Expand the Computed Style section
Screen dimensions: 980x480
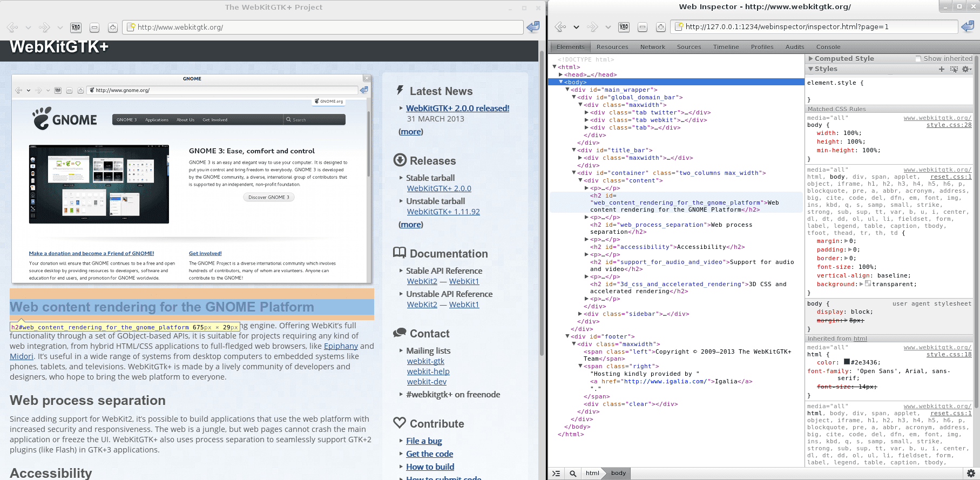click(x=810, y=58)
